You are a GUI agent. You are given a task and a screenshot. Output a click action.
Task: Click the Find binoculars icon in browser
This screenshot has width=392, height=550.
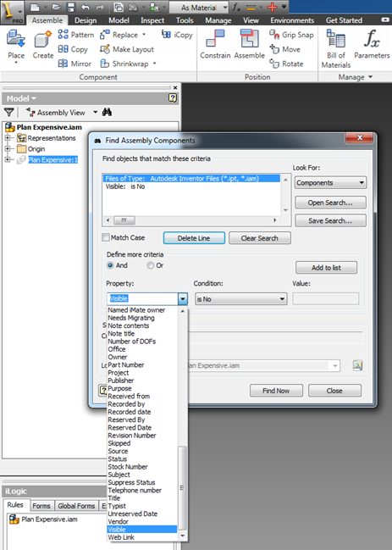pyautogui.click(x=107, y=112)
